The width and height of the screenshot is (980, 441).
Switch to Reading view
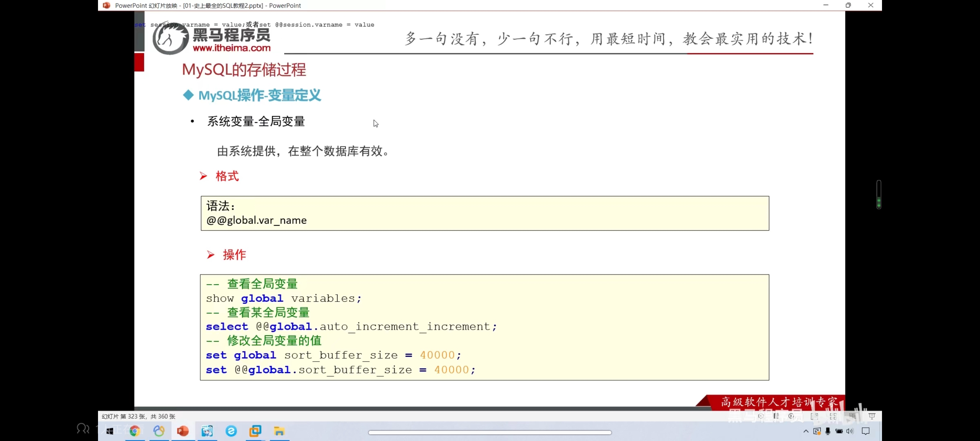click(852, 416)
